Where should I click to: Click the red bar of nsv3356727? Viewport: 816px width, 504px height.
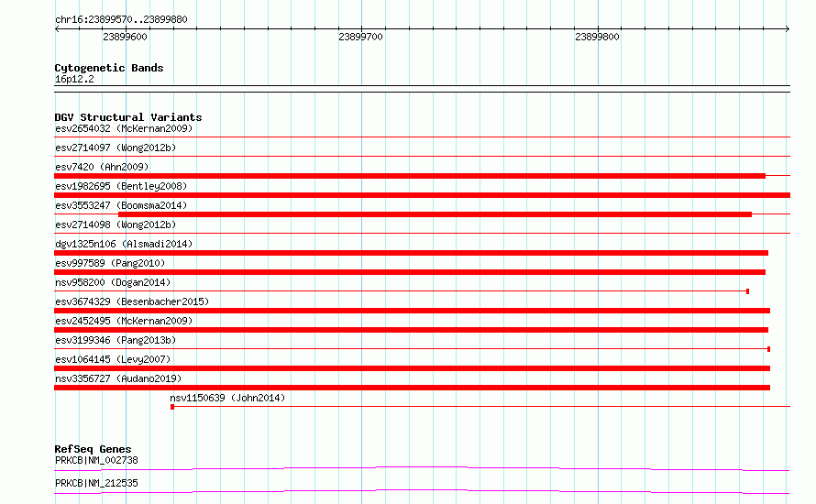point(413,388)
